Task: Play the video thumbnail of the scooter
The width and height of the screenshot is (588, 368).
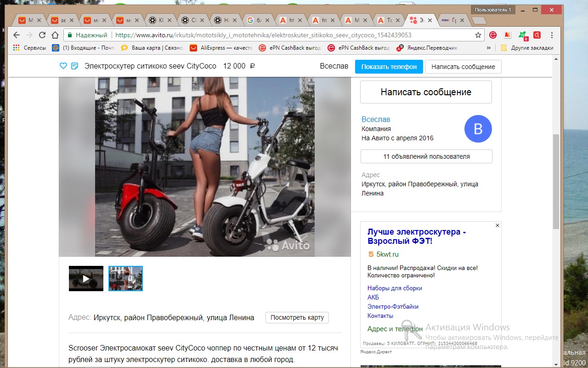Action: click(86, 278)
